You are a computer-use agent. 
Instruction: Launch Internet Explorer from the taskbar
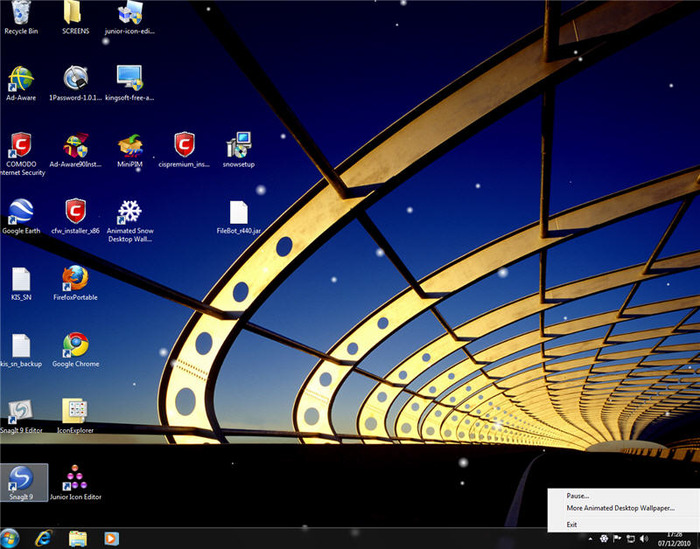(x=44, y=538)
